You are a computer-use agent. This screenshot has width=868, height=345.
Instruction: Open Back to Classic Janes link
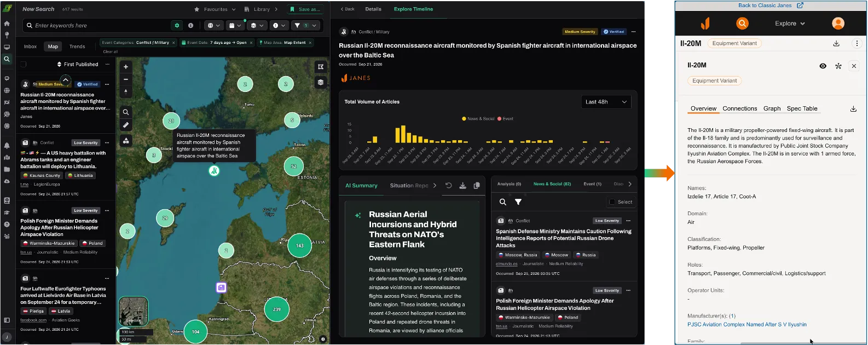point(771,5)
